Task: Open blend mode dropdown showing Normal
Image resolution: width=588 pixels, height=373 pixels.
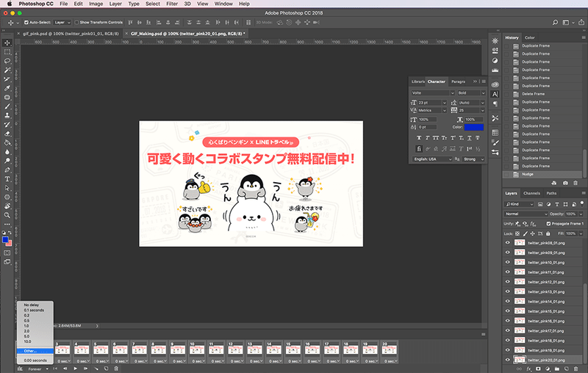Action: 526,214
